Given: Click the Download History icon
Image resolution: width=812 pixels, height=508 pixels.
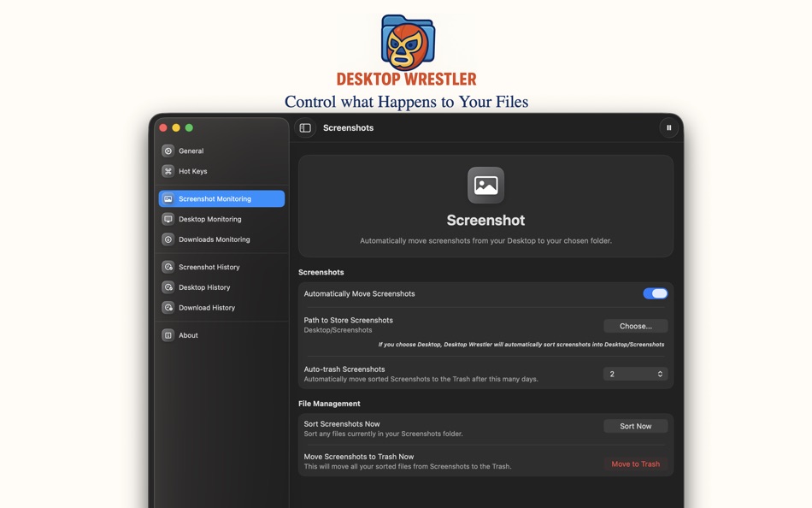Looking at the screenshot, I should 168,307.
